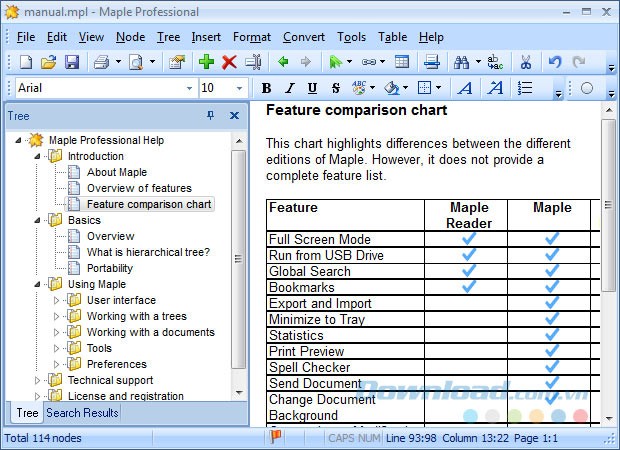Pin the Tree panel with pushpin
Viewport: 620px width, 450px height.
(x=210, y=116)
